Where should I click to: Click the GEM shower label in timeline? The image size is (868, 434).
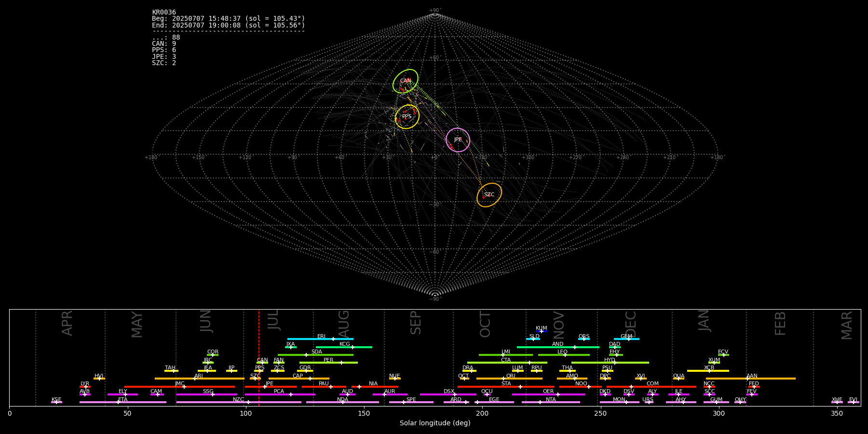[626, 337]
